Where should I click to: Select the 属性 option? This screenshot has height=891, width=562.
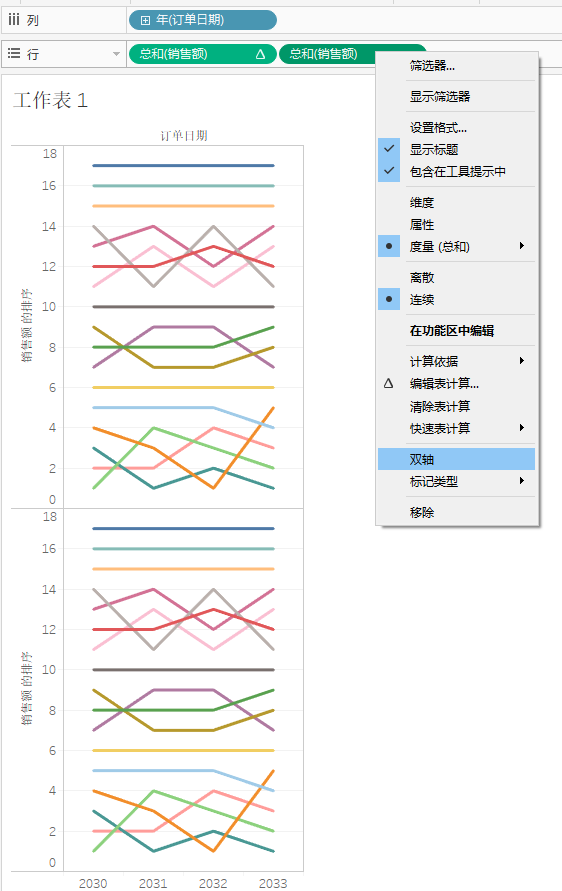(457, 224)
